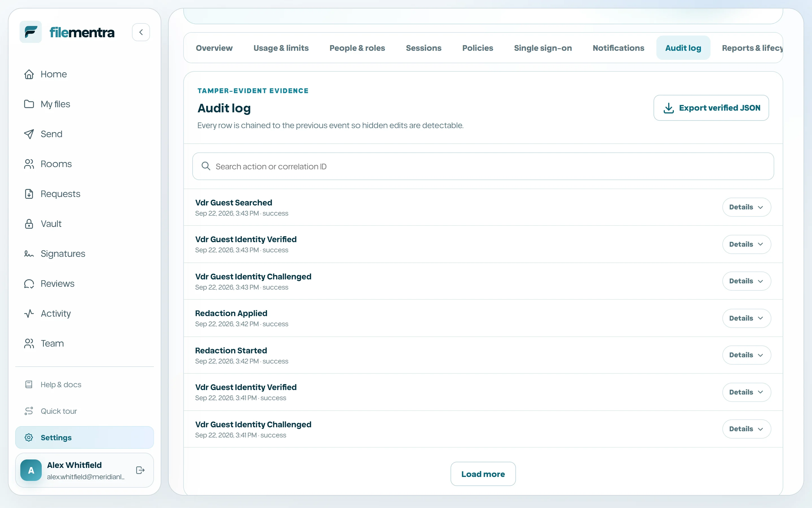Click the Activity pulse icon
812x508 pixels.
point(29,314)
